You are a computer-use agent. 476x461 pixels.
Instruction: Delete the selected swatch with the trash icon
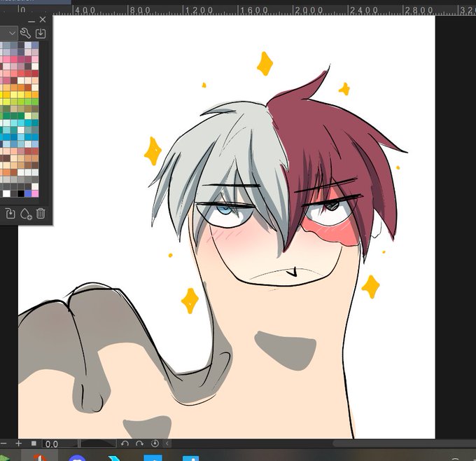tap(41, 213)
